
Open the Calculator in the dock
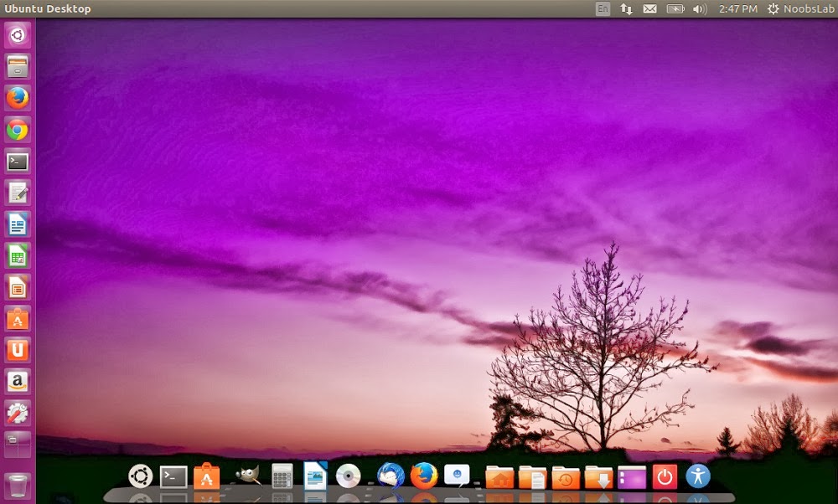[x=282, y=476]
